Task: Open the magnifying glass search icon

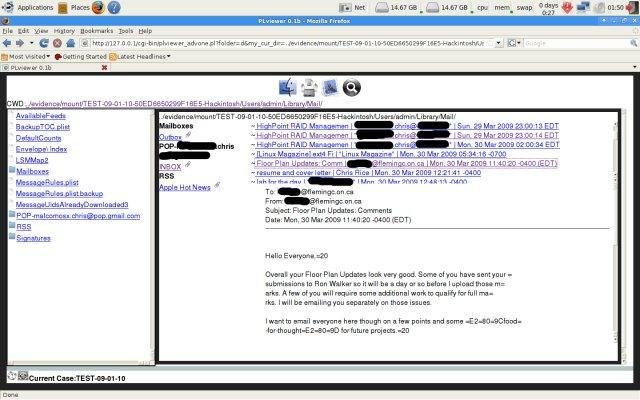Action: 351,87
